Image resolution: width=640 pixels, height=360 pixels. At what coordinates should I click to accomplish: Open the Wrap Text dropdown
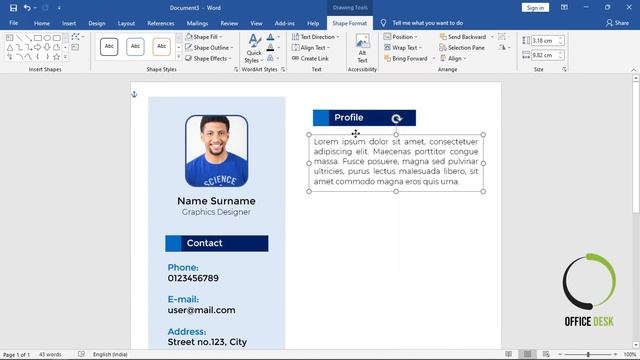[x=403, y=48]
